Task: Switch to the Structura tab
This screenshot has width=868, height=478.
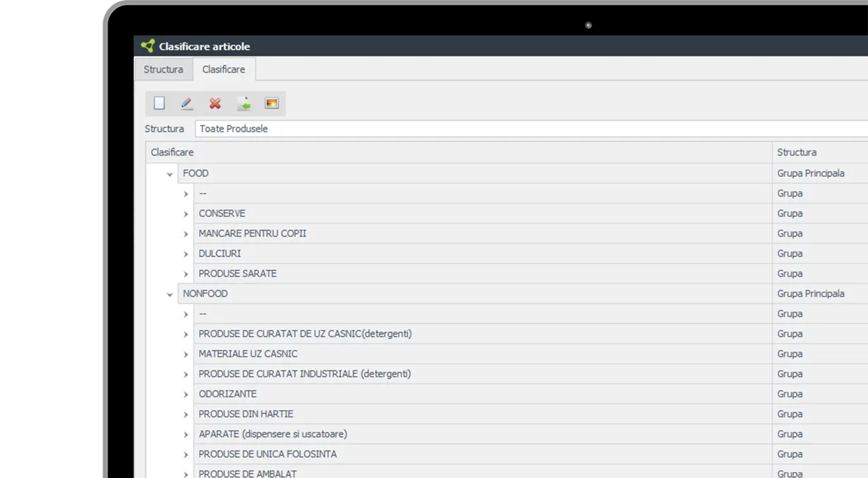Action: point(163,69)
